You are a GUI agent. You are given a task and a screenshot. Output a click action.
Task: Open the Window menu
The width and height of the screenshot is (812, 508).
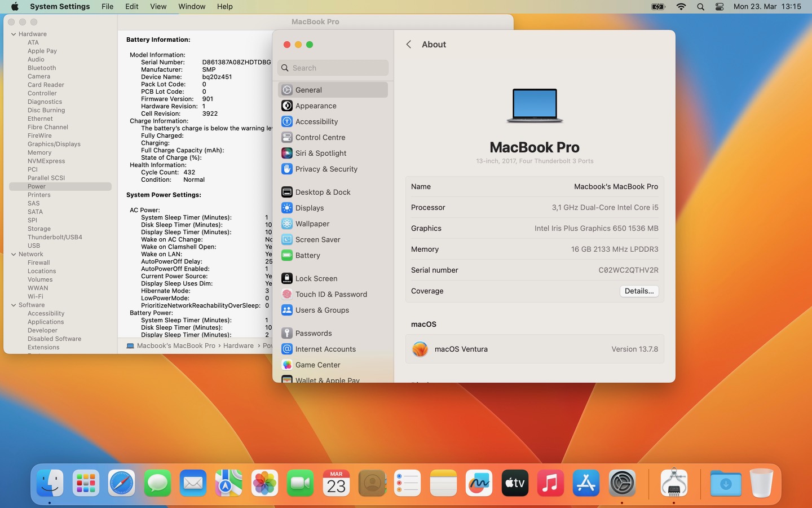(192, 6)
